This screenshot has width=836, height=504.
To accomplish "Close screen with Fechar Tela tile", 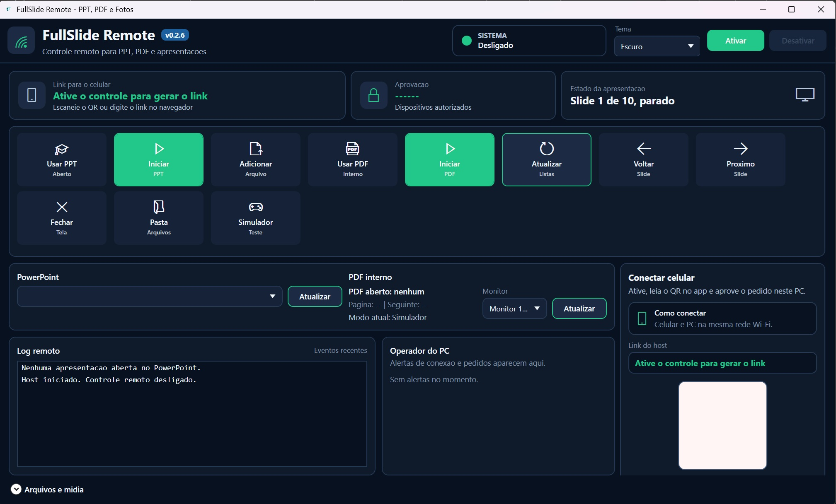I will [x=62, y=218].
